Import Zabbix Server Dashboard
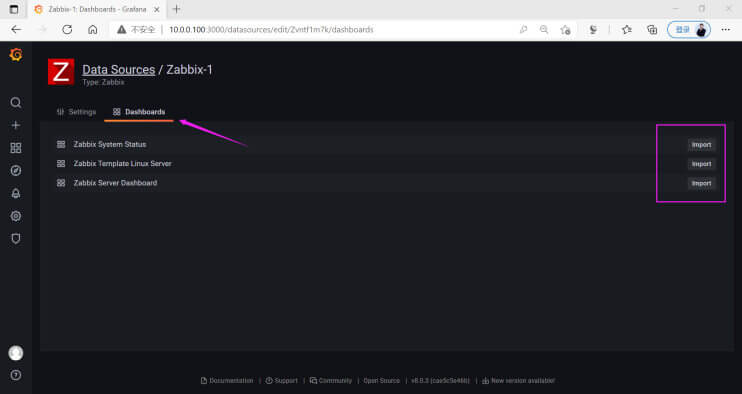Viewport: 742px width, 394px height. tap(701, 183)
